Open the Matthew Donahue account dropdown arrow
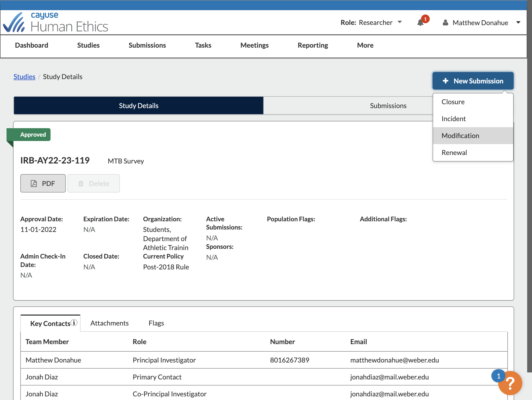This screenshot has width=532, height=400. point(518,22)
